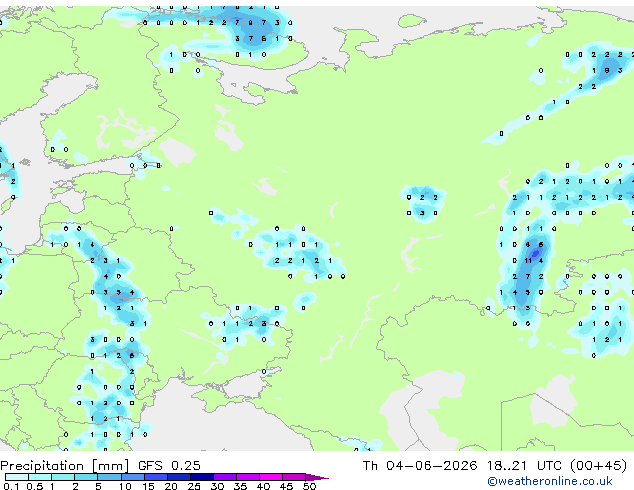This screenshot has width=634, height=490.
Task: Select the legend label '30'
Action: (x=217, y=486)
